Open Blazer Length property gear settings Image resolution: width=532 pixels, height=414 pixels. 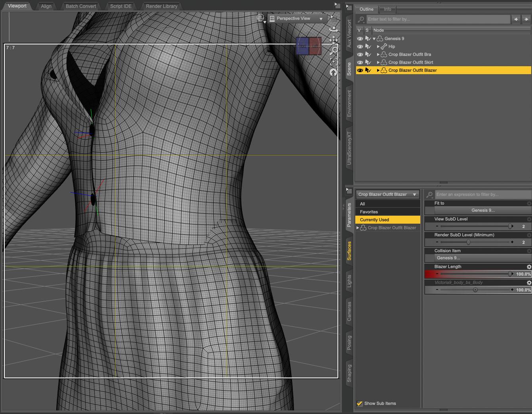[528, 267]
